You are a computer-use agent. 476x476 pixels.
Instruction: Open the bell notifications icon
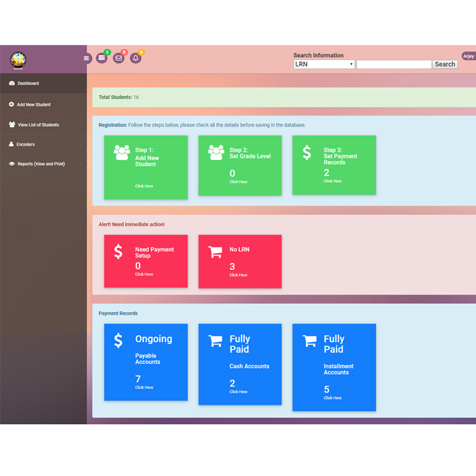click(135, 58)
